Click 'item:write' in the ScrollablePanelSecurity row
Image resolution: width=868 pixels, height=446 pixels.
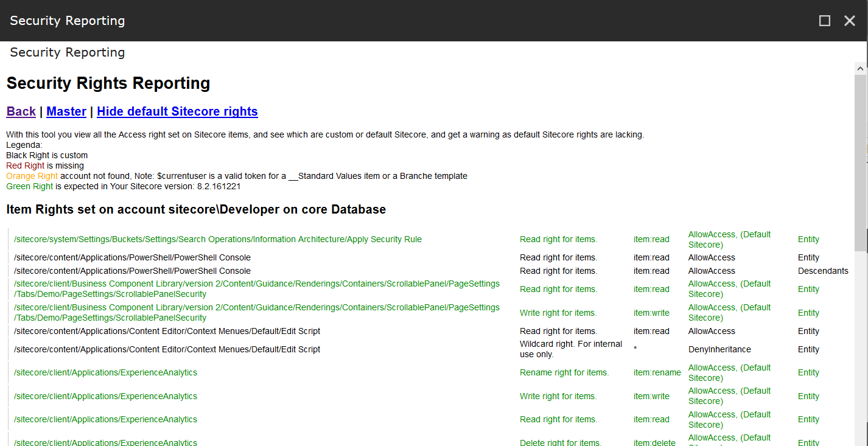coord(651,313)
